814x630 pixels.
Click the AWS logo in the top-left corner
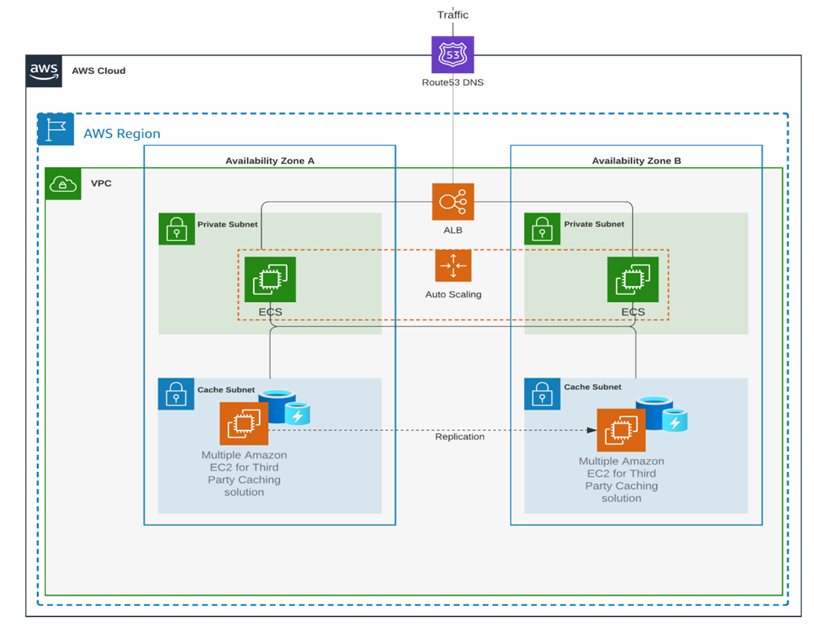point(44,72)
